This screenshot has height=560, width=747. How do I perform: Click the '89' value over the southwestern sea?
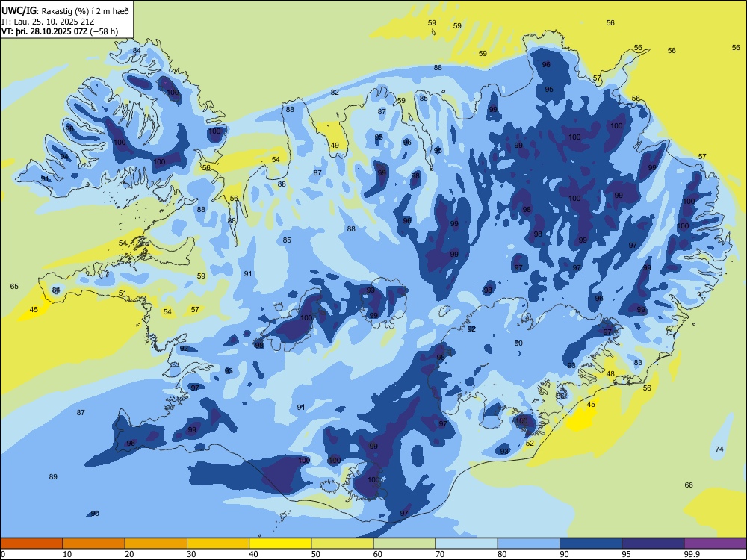click(x=53, y=476)
